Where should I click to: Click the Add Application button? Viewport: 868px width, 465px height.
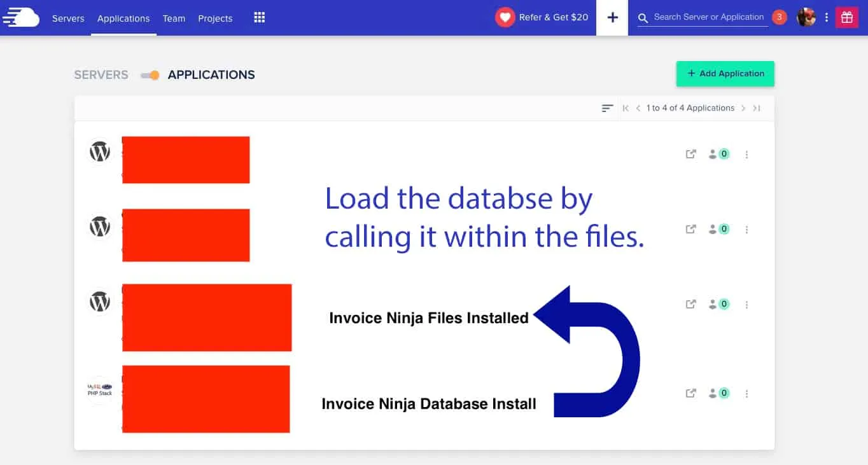click(725, 74)
